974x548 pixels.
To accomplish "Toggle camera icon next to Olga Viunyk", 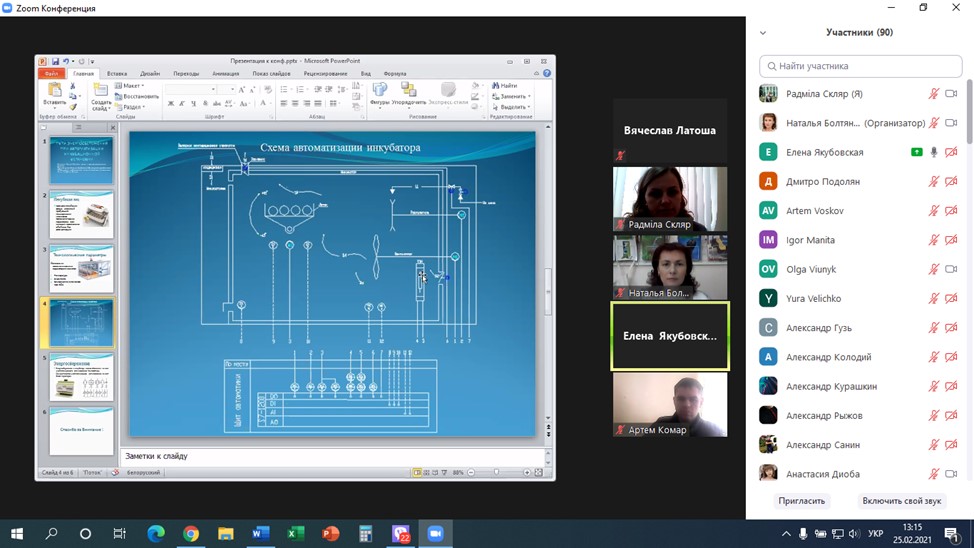I will (x=951, y=270).
